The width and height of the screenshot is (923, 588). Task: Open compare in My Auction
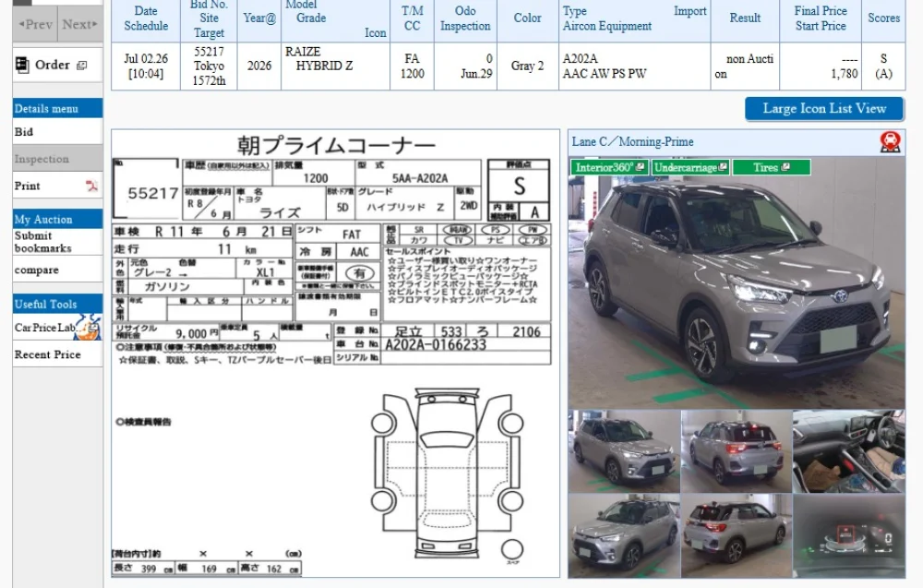[57, 270]
